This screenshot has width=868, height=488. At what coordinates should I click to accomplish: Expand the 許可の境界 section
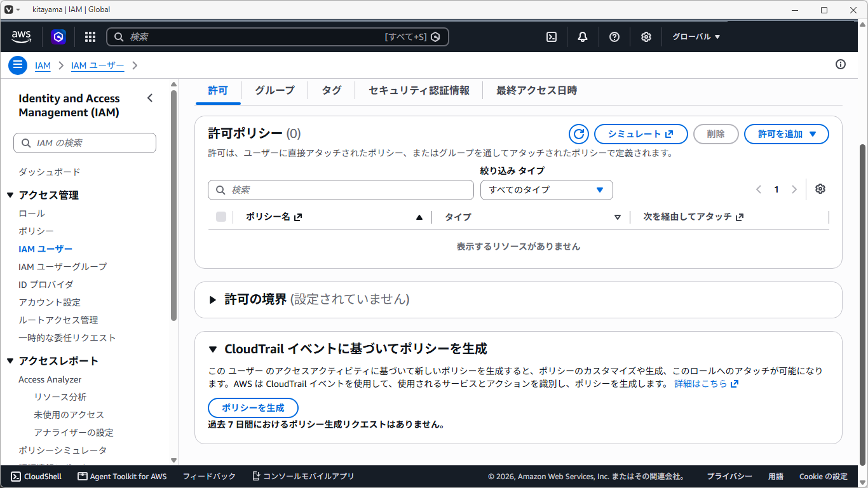click(x=213, y=299)
